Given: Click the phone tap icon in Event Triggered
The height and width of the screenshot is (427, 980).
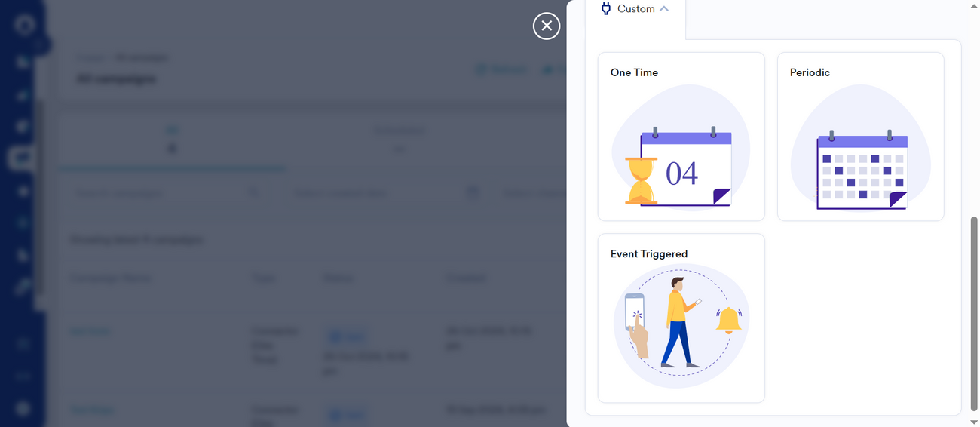Looking at the screenshot, I should tap(635, 322).
